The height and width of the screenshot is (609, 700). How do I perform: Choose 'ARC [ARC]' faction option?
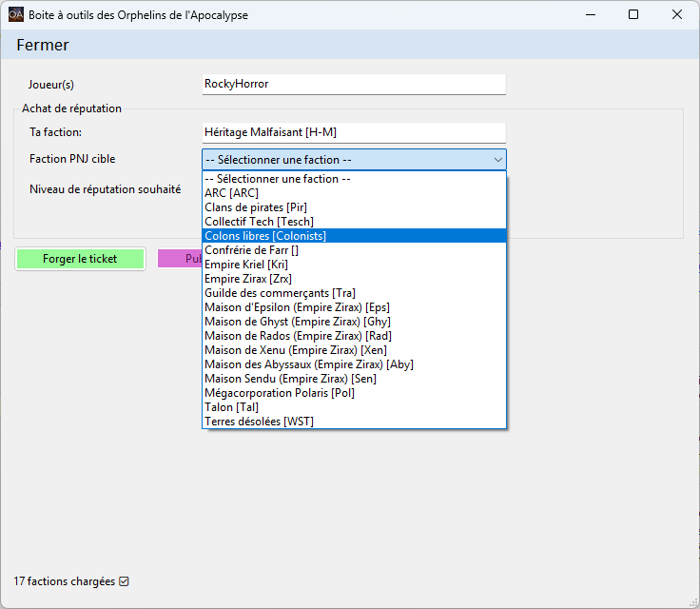(x=232, y=193)
